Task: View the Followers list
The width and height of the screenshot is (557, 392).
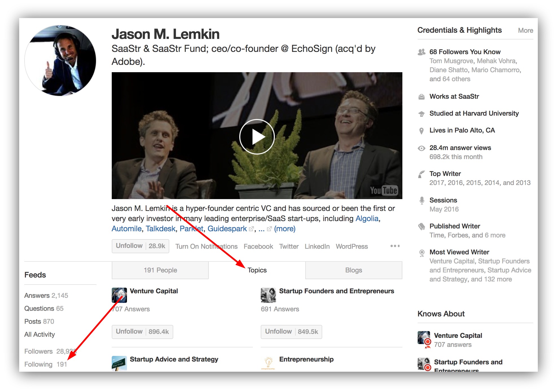Action: pos(51,351)
